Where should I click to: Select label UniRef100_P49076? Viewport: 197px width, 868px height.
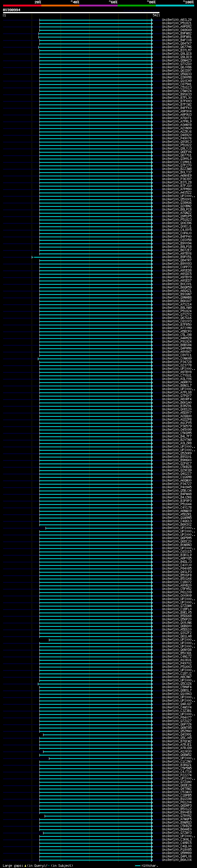coord(177,139)
